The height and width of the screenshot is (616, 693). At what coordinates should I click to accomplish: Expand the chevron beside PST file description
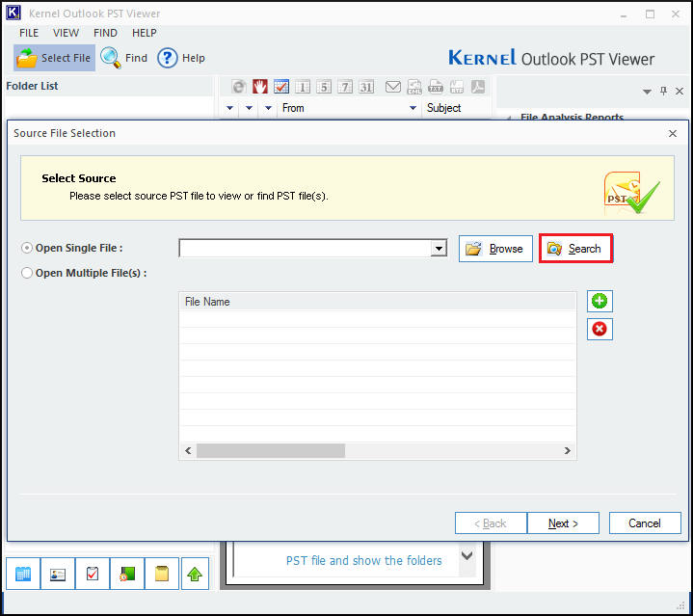[467, 555]
